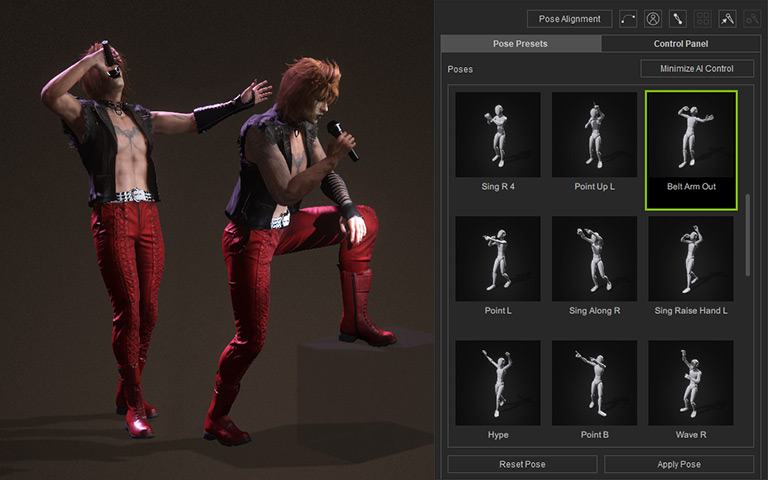Choose the Sing R 4 pose thumbnail
The height and width of the screenshot is (480, 768).
(x=498, y=135)
